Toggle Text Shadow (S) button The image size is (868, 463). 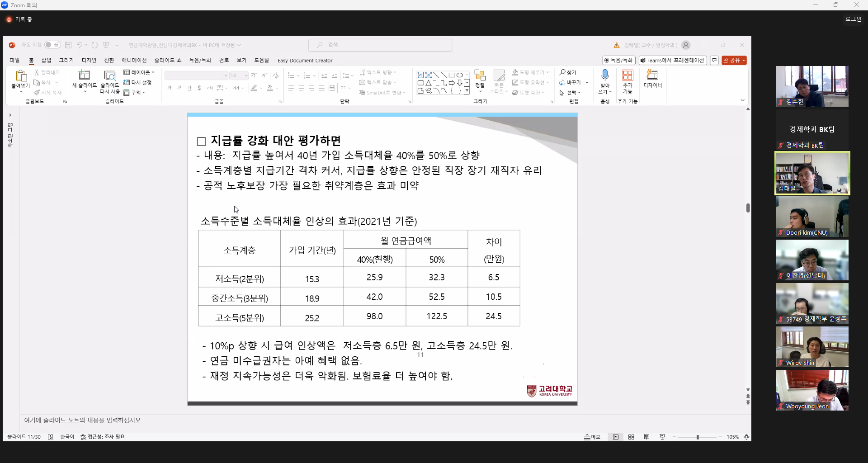point(199,88)
